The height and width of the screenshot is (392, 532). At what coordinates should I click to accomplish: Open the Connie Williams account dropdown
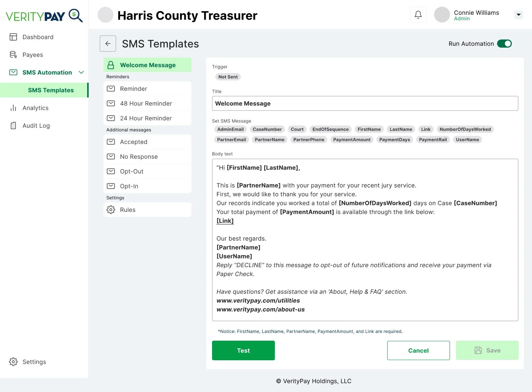click(x=476, y=15)
